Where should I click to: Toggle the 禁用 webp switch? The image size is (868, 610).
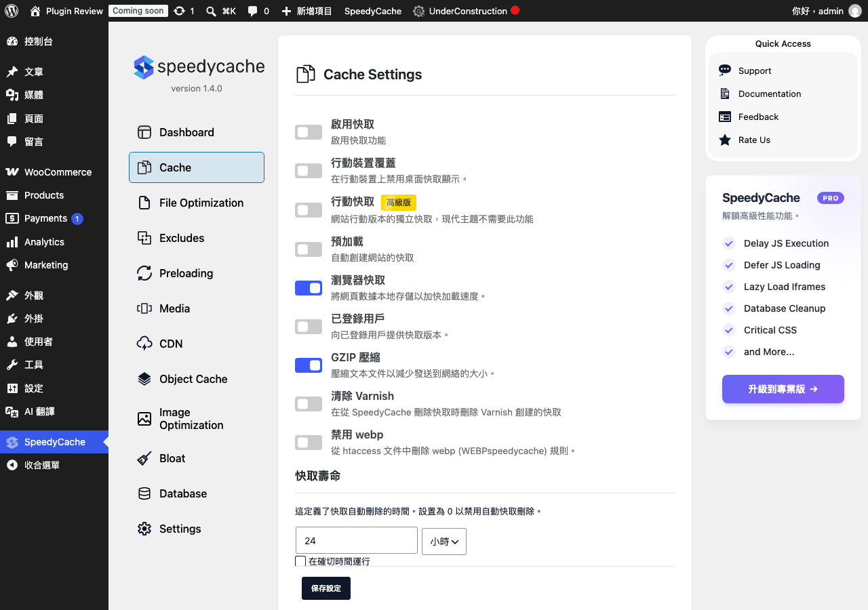[309, 443]
